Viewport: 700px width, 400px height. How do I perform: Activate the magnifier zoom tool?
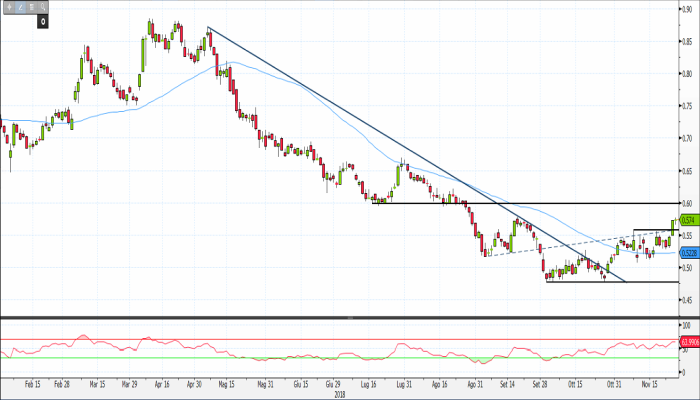click(45, 6)
